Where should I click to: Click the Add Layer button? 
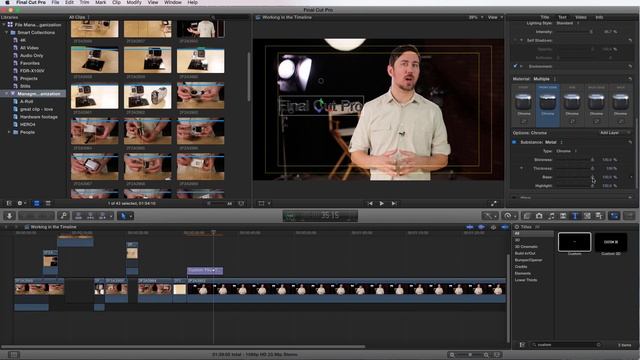[610, 133]
